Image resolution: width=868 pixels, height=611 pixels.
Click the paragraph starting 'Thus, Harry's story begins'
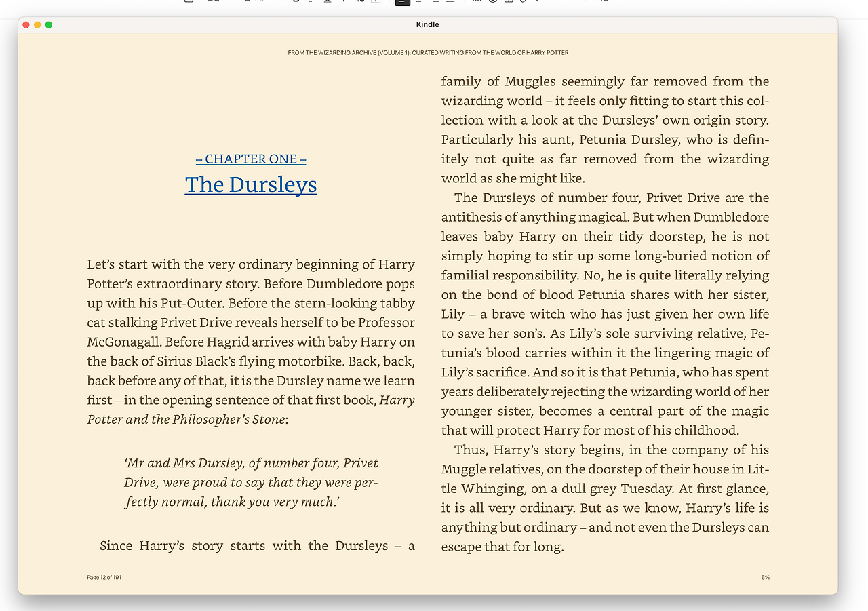point(605,498)
